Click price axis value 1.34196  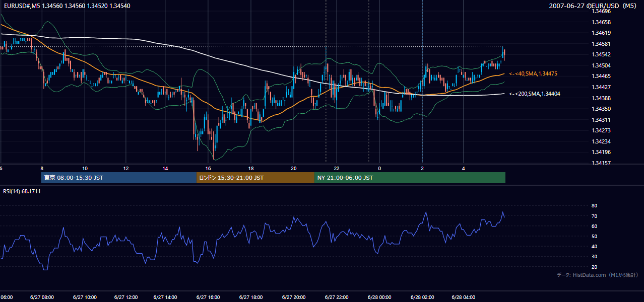coord(601,152)
